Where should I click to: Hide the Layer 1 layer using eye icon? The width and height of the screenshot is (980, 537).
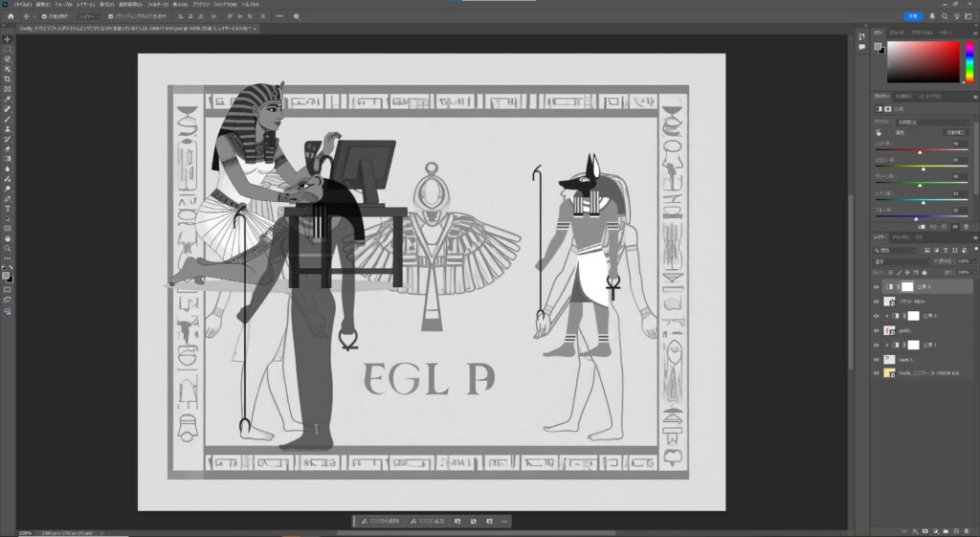click(x=876, y=359)
